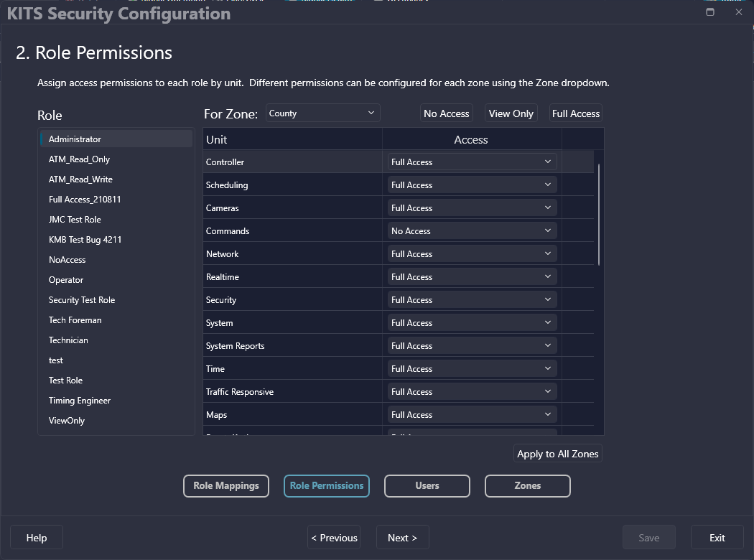This screenshot has height=560, width=754.
Task: Open the Commands access dropdown
Action: [x=472, y=231]
